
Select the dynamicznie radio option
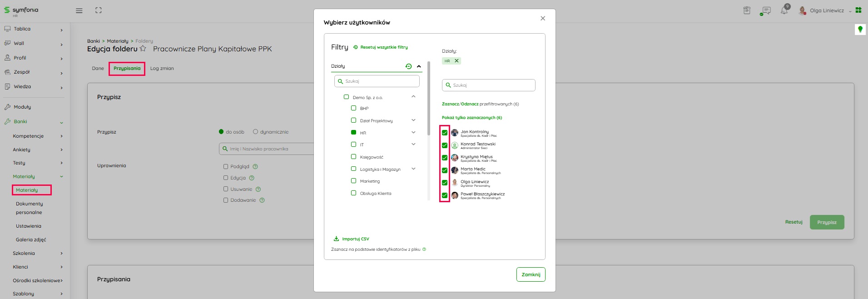point(255,132)
